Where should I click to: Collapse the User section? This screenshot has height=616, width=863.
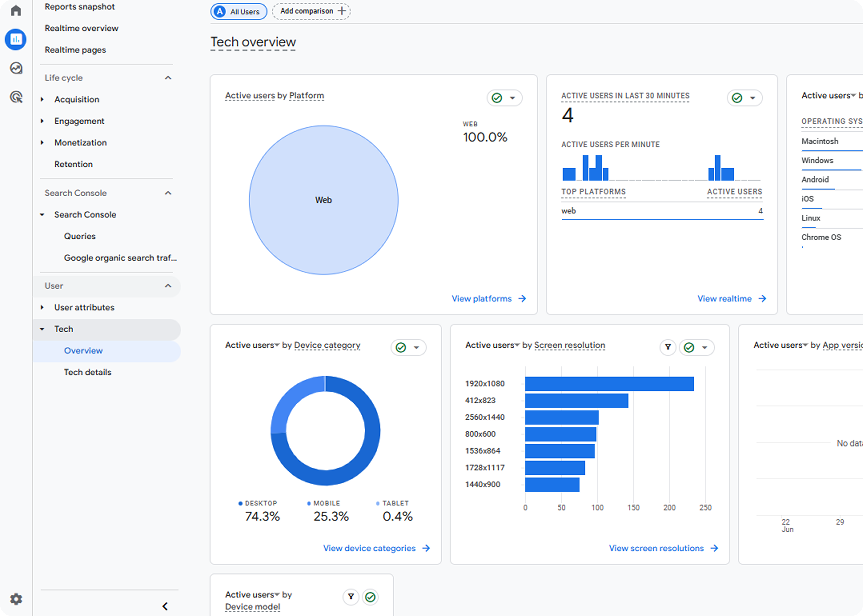click(168, 286)
